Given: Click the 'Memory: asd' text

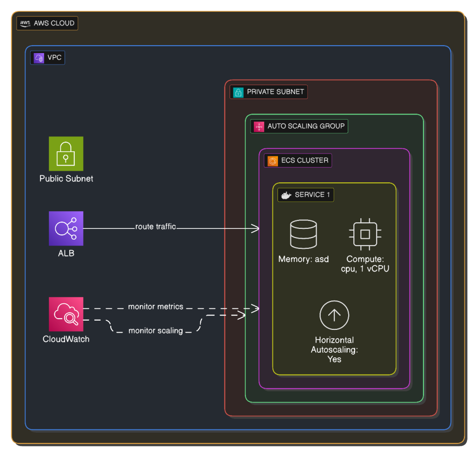Looking at the screenshot, I should pyautogui.click(x=304, y=259).
